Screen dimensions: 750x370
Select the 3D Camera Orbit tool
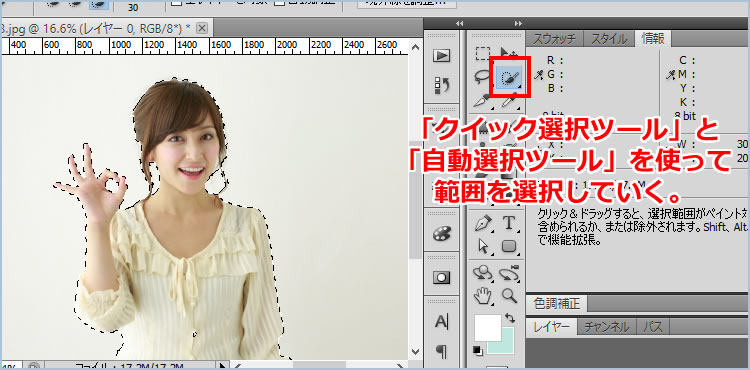point(509,273)
